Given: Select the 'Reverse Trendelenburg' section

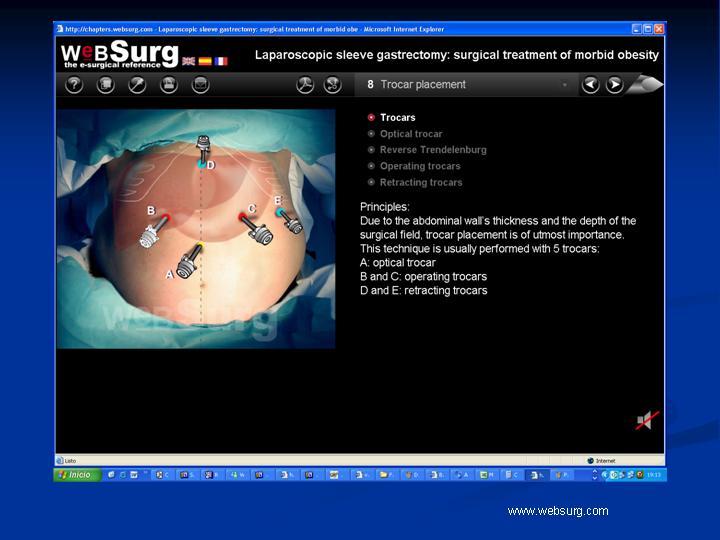Looking at the screenshot, I should 427,150.
